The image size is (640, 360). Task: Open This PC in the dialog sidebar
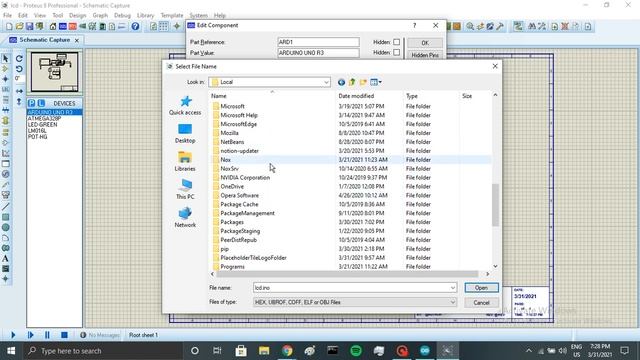[185, 190]
